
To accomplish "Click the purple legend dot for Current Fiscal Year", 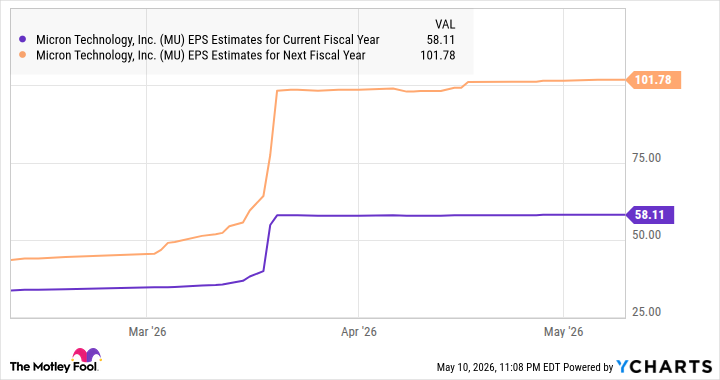I will coord(22,39).
